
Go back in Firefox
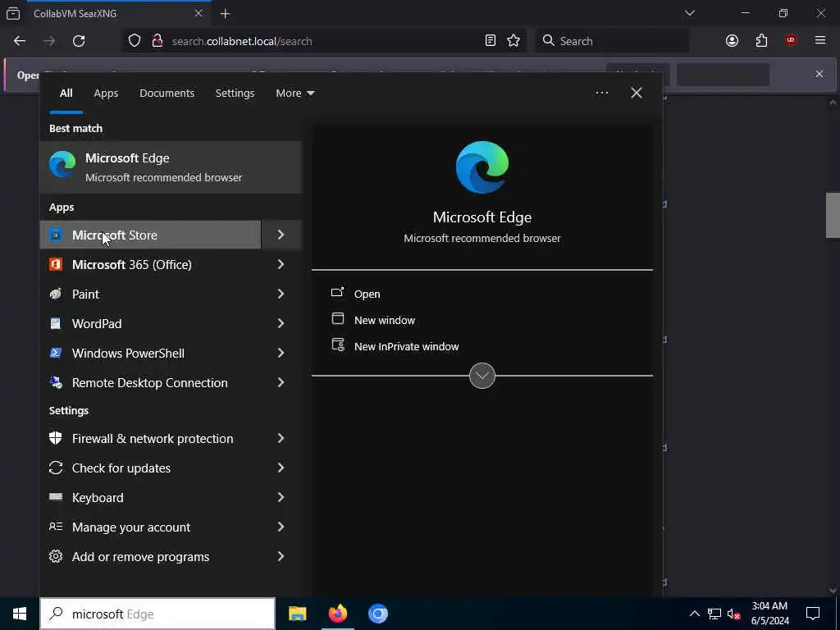tap(20, 41)
